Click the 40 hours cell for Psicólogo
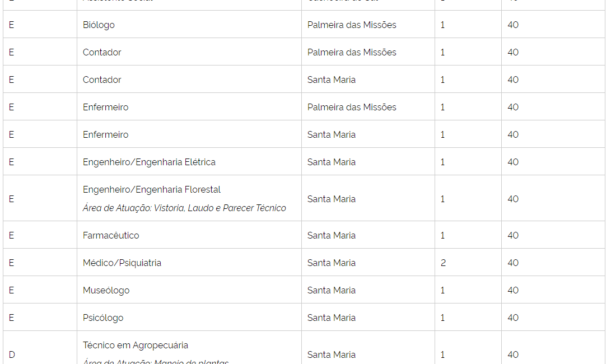The image size is (611, 364). [513, 318]
